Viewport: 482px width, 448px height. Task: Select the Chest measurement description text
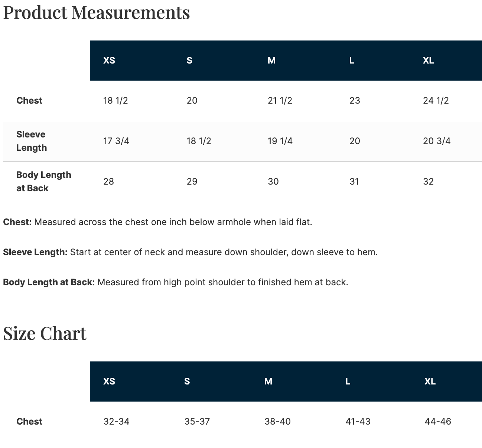tap(157, 222)
